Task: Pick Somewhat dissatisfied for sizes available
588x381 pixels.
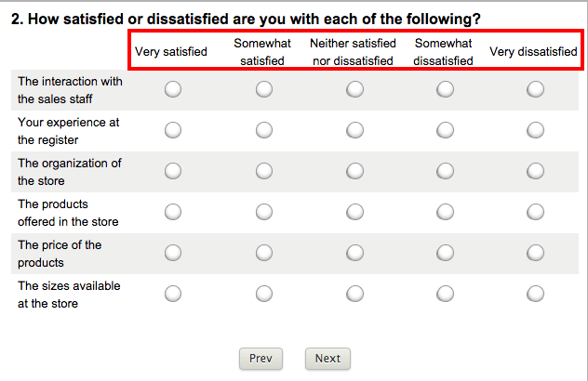Action: pyautogui.click(x=445, y=294)
